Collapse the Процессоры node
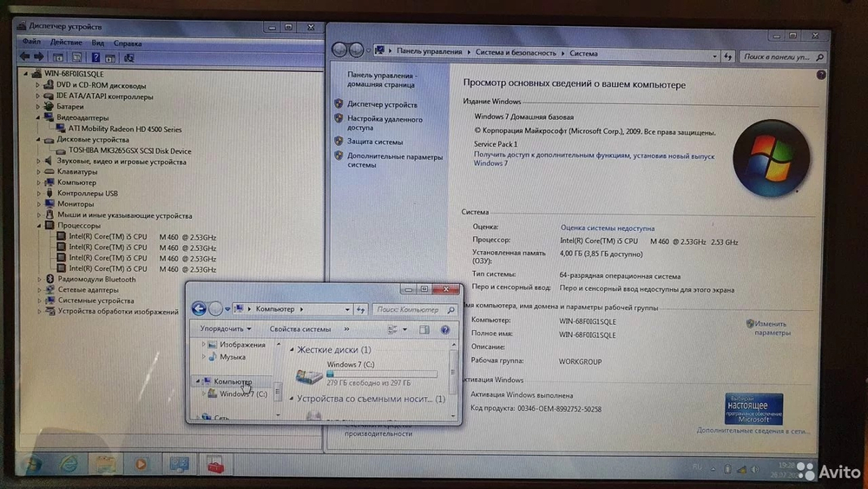The height and width of the screenshot is (489, 868). (x=39, y=226)
